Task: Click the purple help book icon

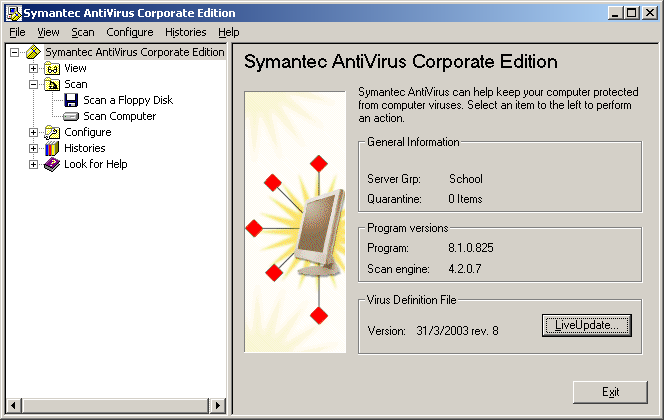Action: click(x=52, y=165)
